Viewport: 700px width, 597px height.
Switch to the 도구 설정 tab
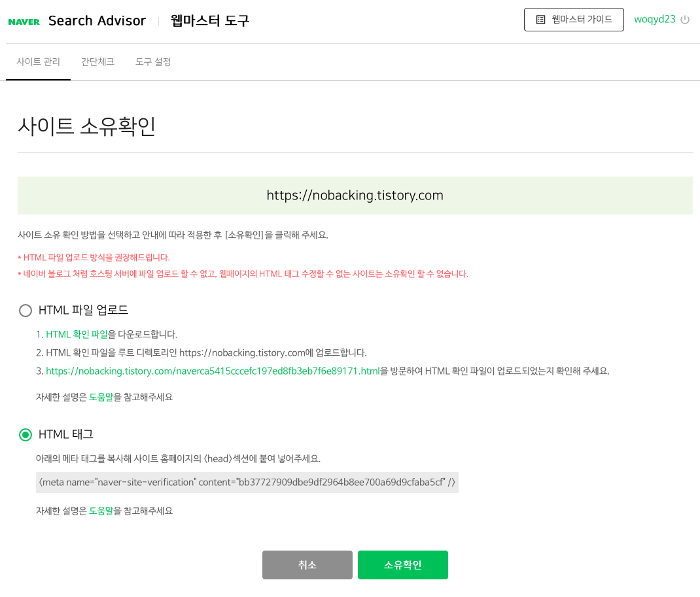click(x=153, y=61)
